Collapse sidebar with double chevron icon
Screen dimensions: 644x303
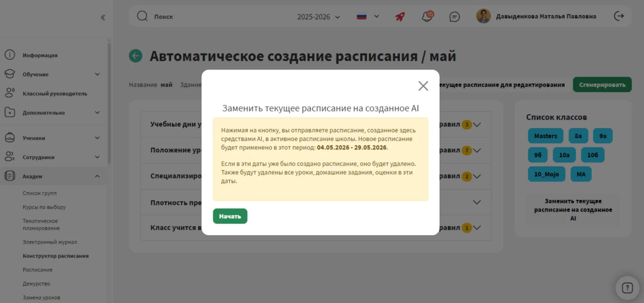(x=103, y=17)
